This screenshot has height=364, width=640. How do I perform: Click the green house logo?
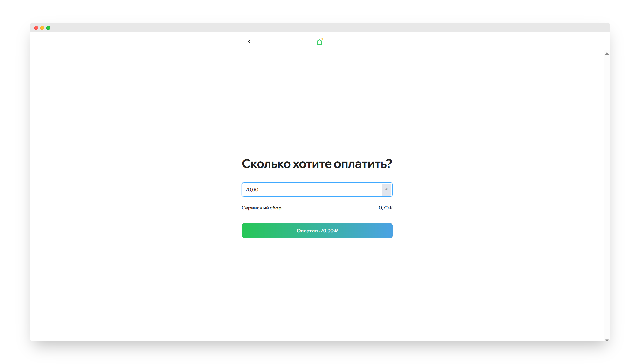(319, 42)
